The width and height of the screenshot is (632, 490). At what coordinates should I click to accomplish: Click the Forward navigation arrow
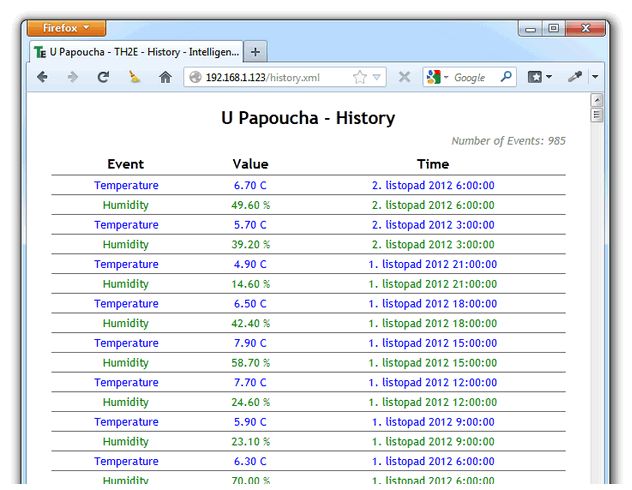(x=72, y=77)
